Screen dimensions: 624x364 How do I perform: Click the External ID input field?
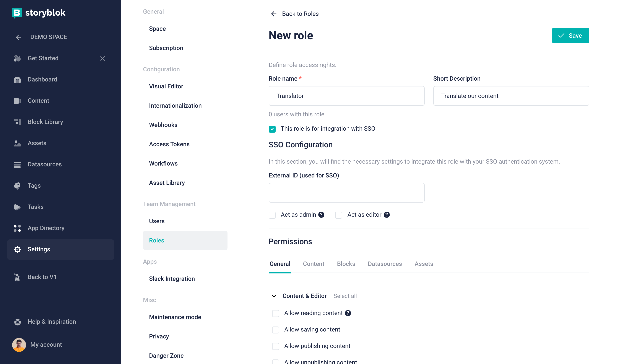coord(346,193)
